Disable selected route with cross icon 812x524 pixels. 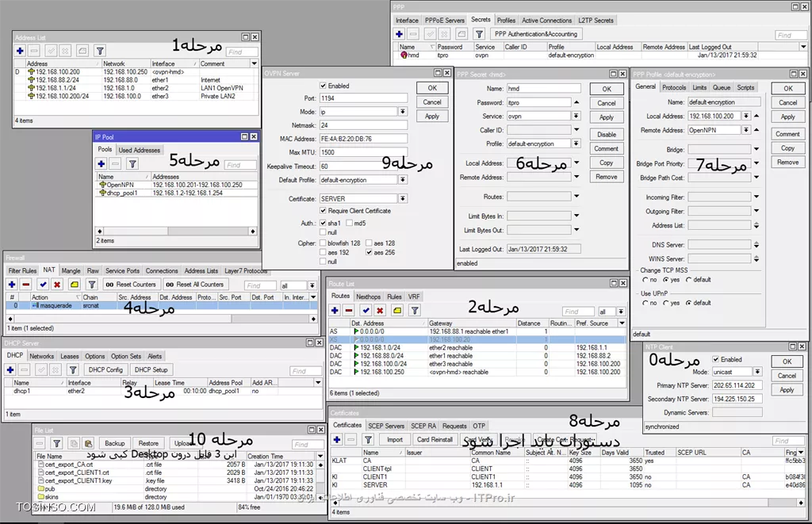pyautogui.click(x=380, y=310)
